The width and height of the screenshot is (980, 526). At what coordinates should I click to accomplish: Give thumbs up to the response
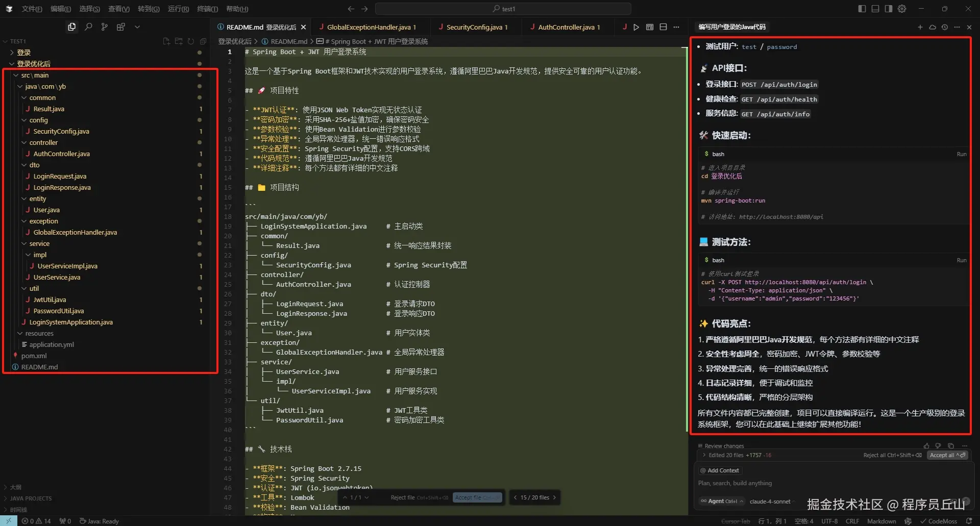coord(926,446)
